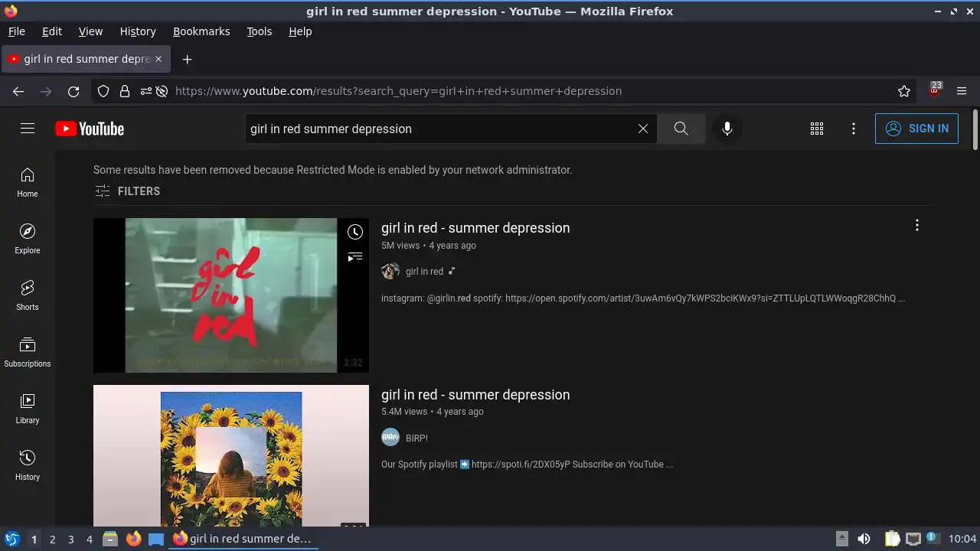Viewport: 980px width, 551px height.
Task: Open YouTube settings three-dot menu
Action: (854, 129)
